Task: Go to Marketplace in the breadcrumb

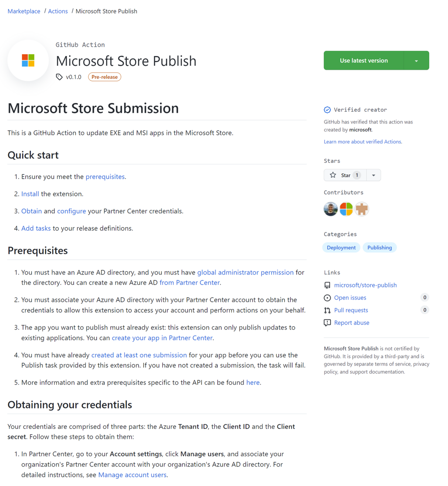Action: (x=24, y=11)
